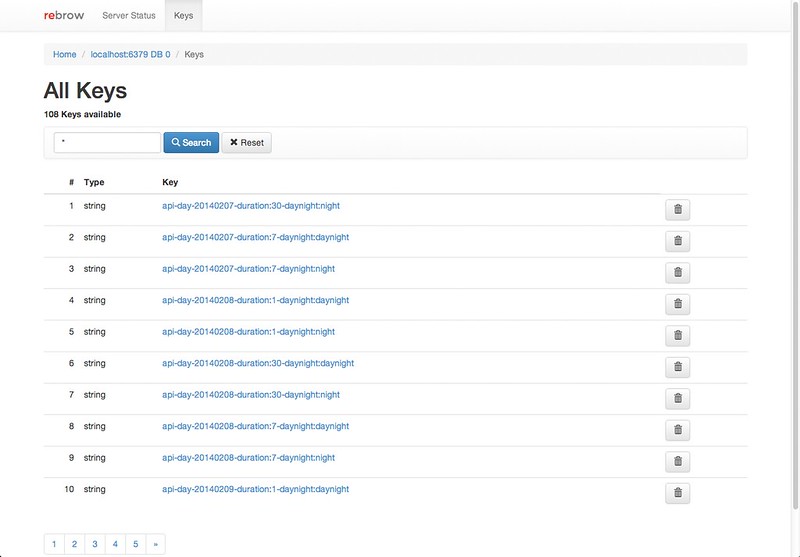Delete key row 6 with trash button
The height and width of the screenshot is (557, 800).
[678, 367]
